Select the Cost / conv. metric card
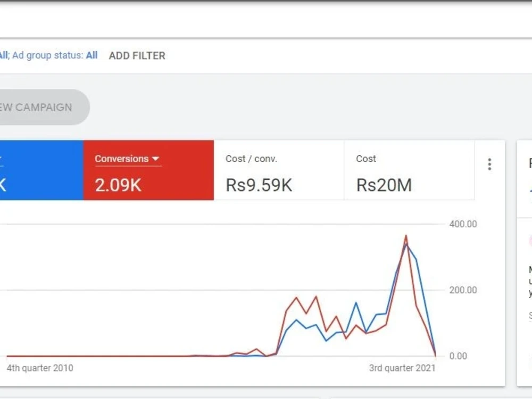Viewport: 532px width, 399px height. [x=279, y=170]
